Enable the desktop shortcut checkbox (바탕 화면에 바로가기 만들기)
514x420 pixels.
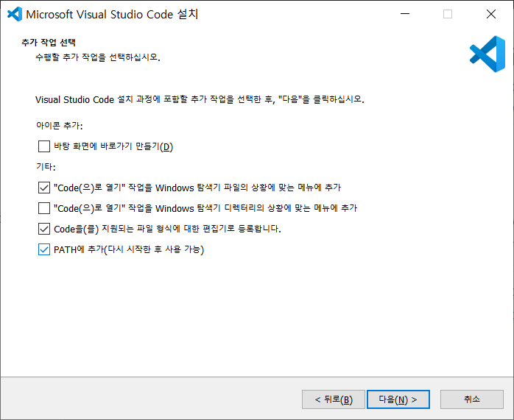44,146
